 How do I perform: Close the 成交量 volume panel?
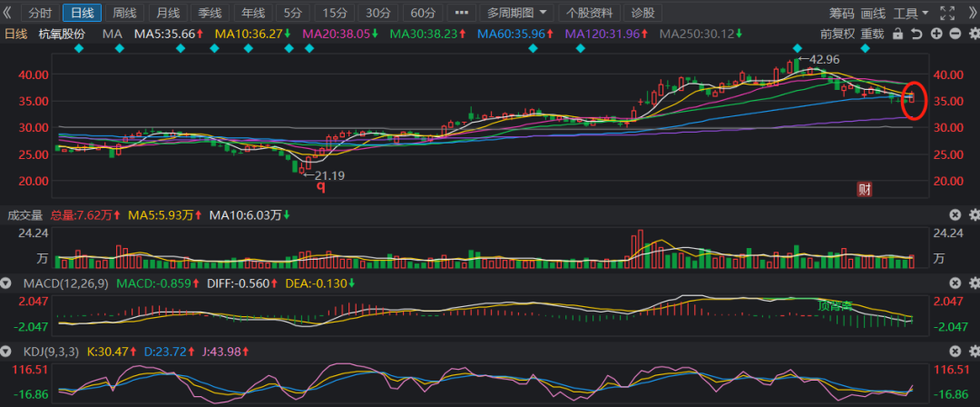[955, 215]
